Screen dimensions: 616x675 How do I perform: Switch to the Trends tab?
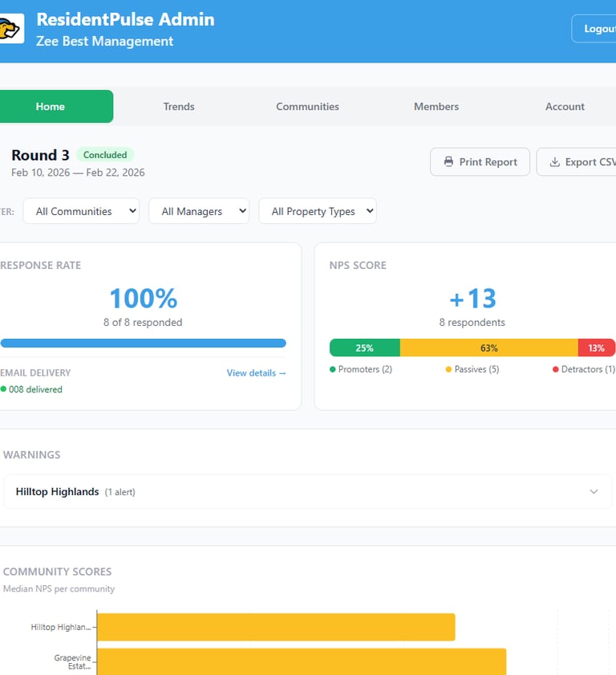point(179,106)
